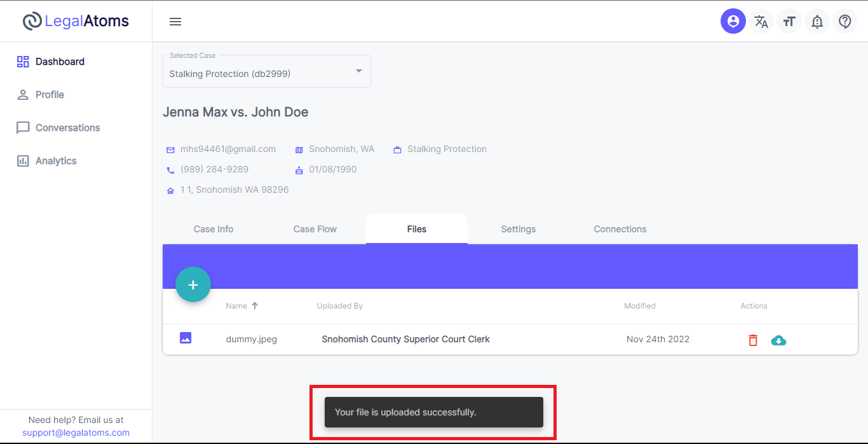Click the upload success toast message
Screen dimensions: 868x444
click(434, 412)
